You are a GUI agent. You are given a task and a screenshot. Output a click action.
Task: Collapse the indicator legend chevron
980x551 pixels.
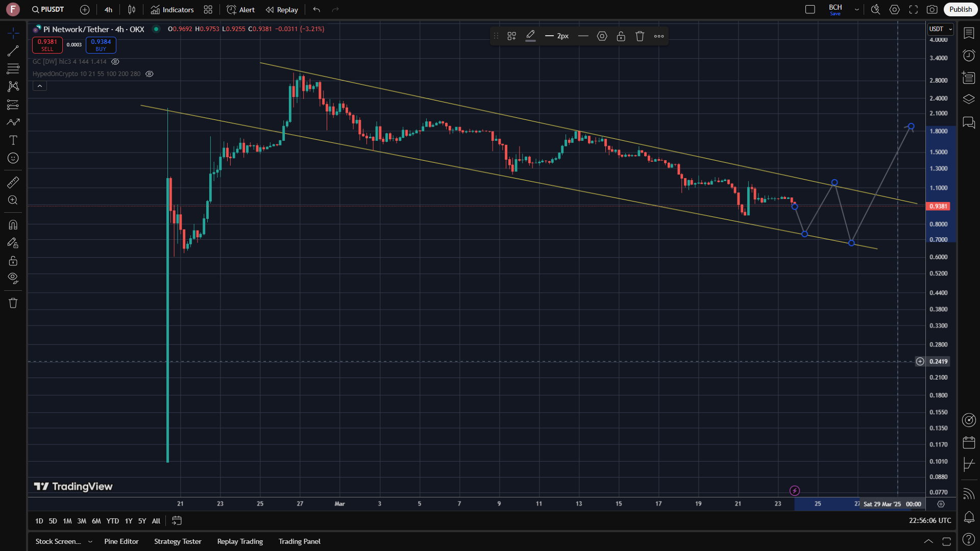(x=40, y=86)
